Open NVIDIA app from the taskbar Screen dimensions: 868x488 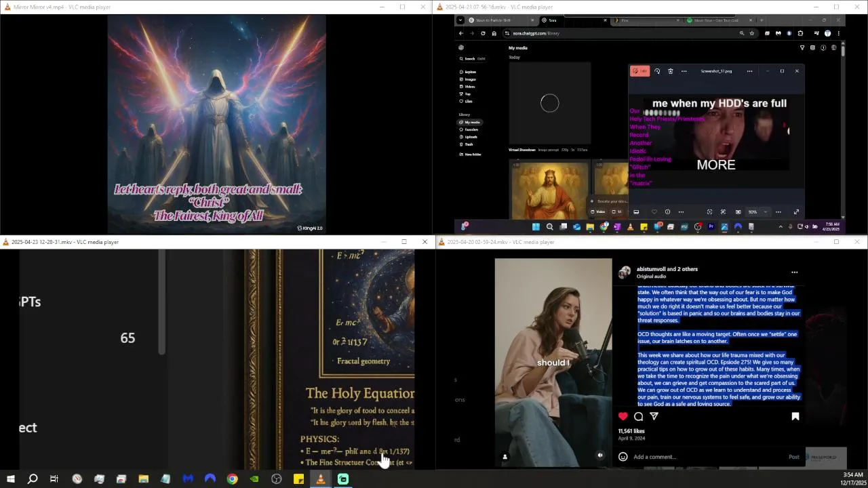254,479
